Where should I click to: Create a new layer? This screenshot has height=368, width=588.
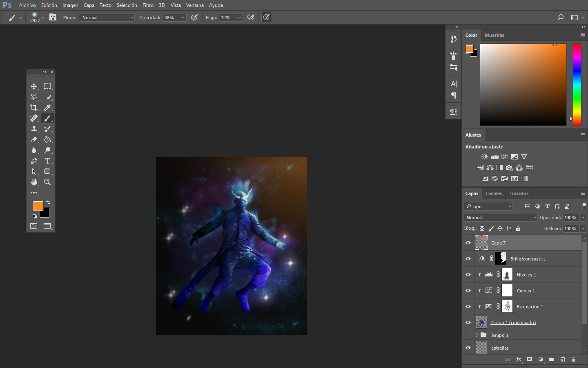pos(563,359)
